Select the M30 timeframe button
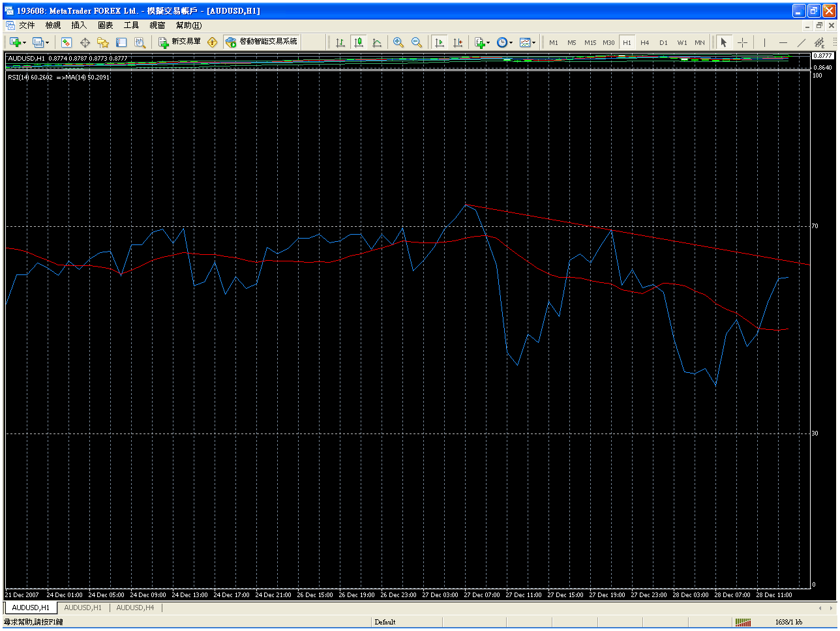Screen dimensions: 840x631 (x=608, y=42)
